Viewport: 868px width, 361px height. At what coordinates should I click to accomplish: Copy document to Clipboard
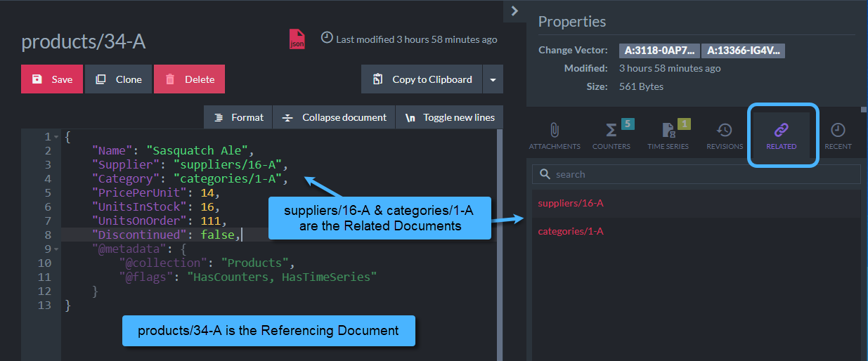422,79
